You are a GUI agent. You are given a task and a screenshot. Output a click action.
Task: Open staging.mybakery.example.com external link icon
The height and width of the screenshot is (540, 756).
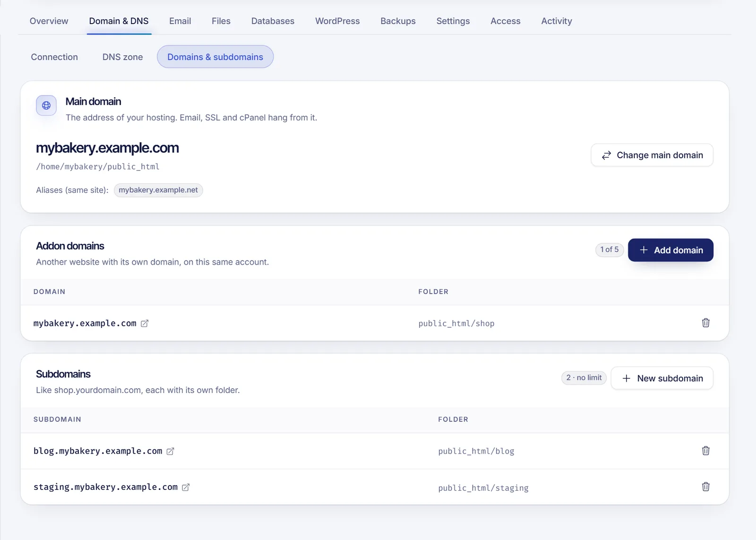186,487
